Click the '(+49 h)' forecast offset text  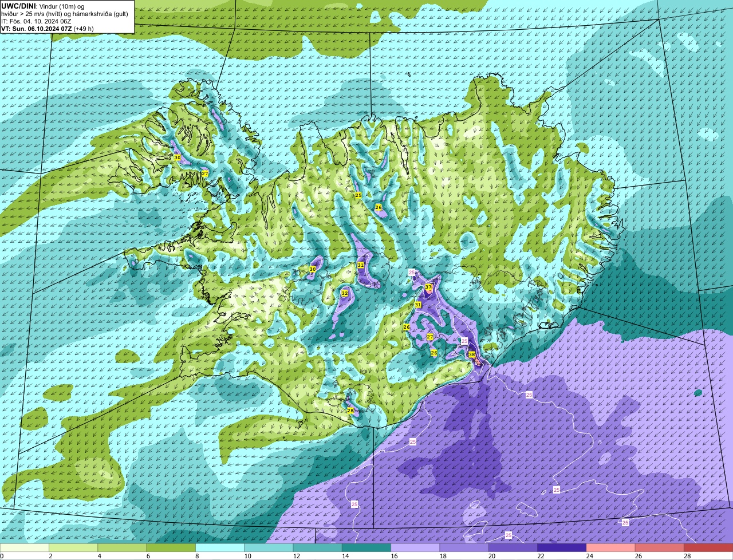point(84,28)
